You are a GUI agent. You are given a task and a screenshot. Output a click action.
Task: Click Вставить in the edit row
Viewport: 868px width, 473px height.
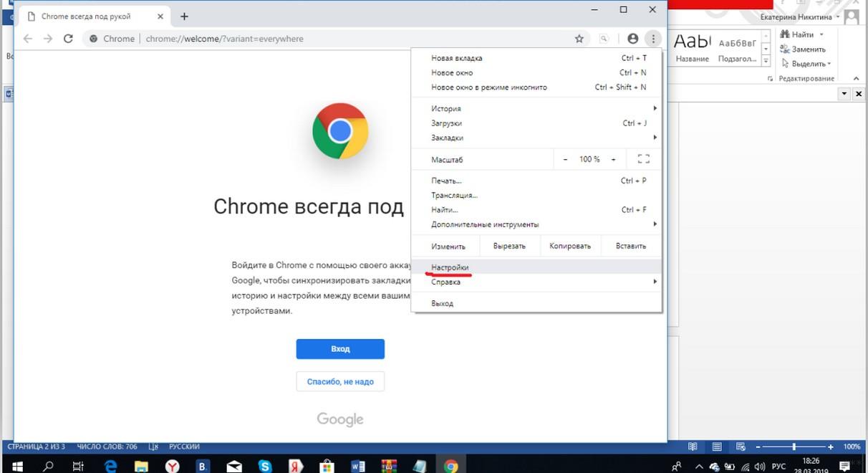(631, 246)
